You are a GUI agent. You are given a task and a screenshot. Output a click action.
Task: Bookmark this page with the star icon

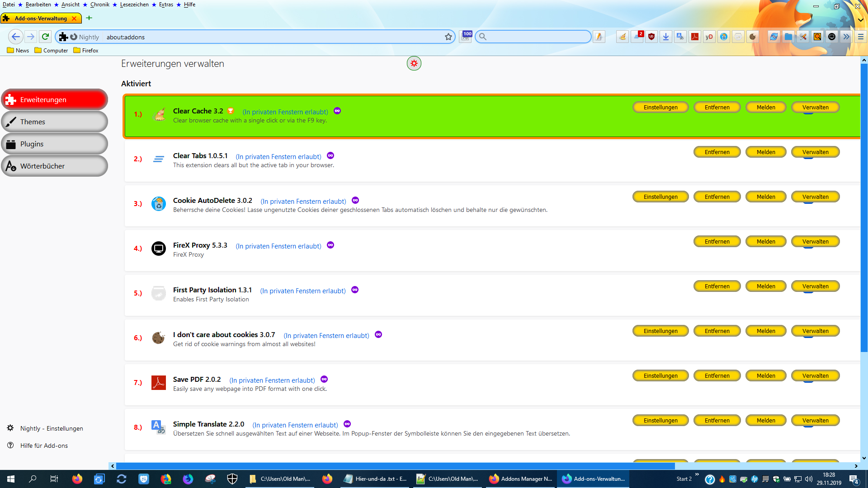pyautogui.click(x=448, y=37)
